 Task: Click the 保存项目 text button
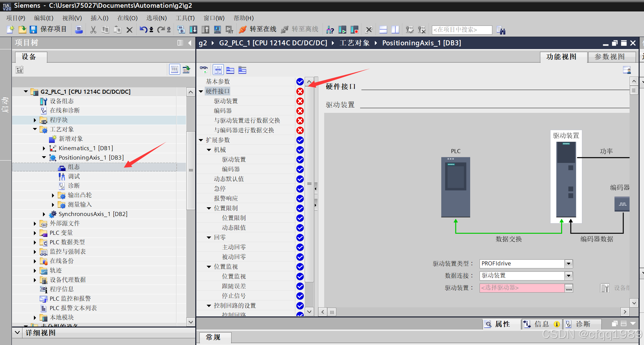[x=53, y=29]
